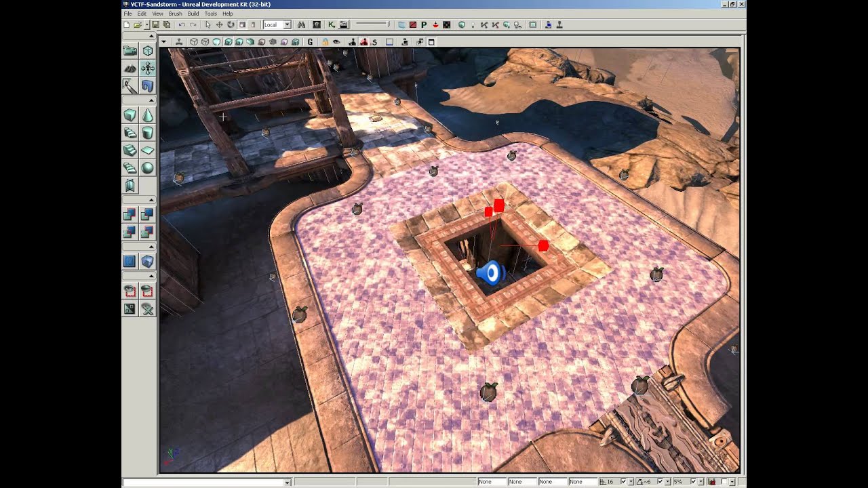Viewport: 868px width, 488px height.
Task: Adjust the camera speed slider
Action: (372, 25)
